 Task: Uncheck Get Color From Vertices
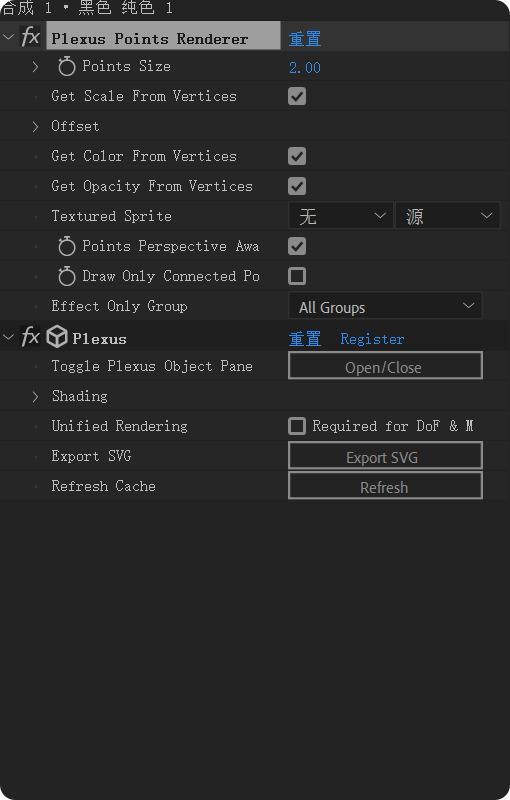297,156
